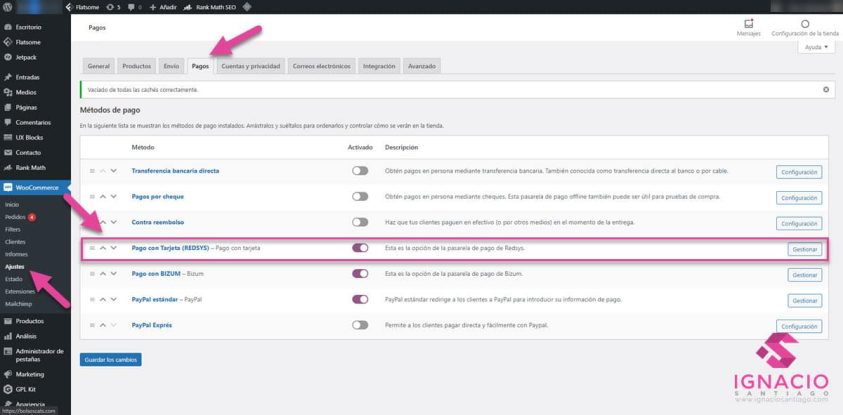This screenshot has height=415, width=843.
Task: Click Configuración for Pagos por cheque
Action: tap(799, 198)
